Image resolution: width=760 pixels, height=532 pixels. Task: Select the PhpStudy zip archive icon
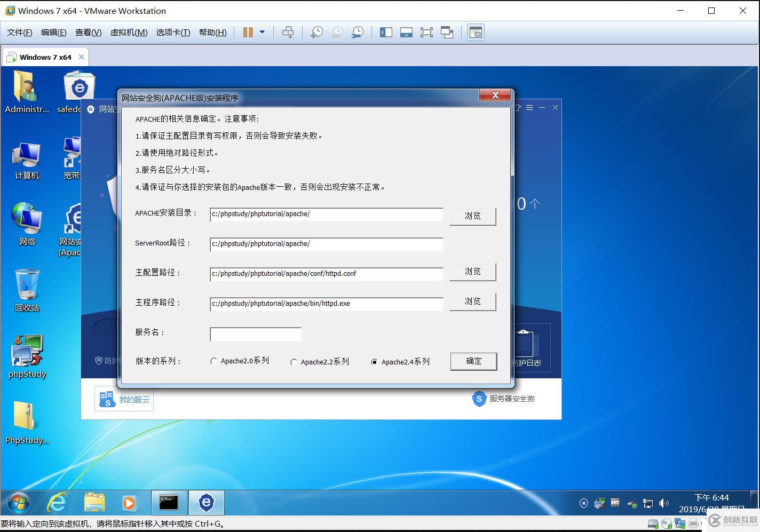27,423
